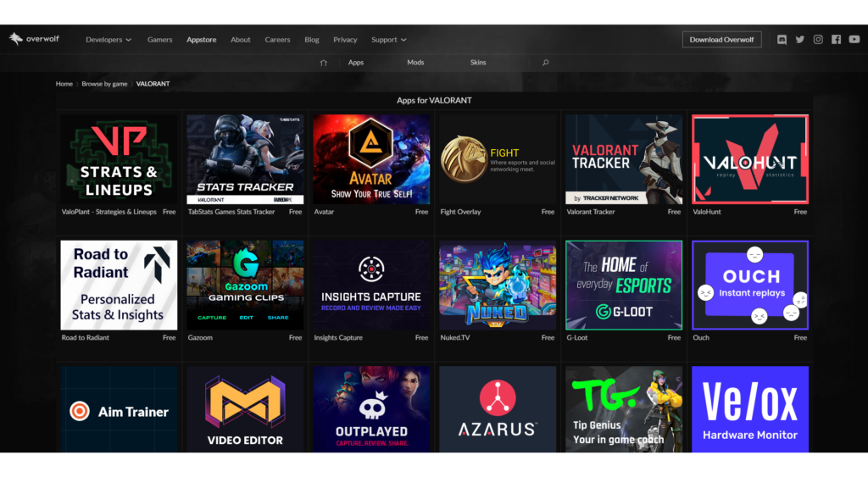Click the 'Insights Capture' app title
Screen dimensions: 868x488
click(338, 337)
